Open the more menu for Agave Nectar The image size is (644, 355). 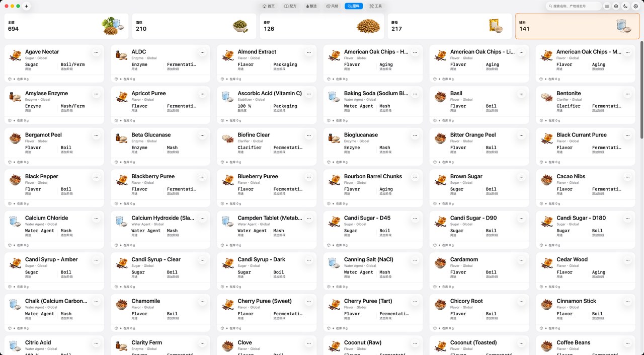[x=96, y=52]
